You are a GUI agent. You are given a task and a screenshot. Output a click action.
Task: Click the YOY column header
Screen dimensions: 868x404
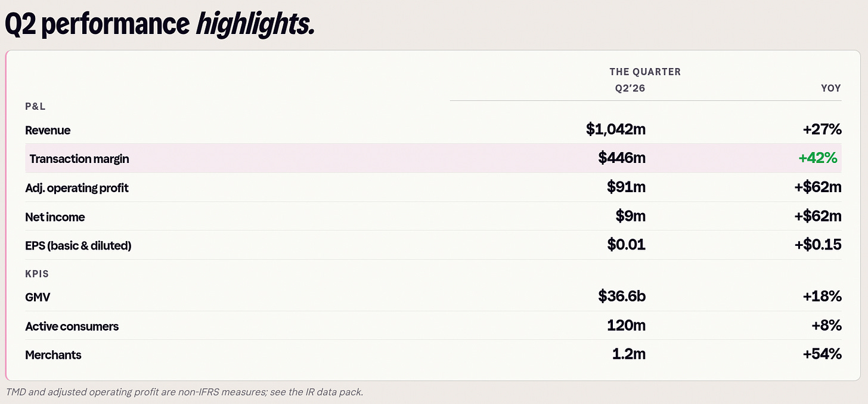[x=831, y=88]
